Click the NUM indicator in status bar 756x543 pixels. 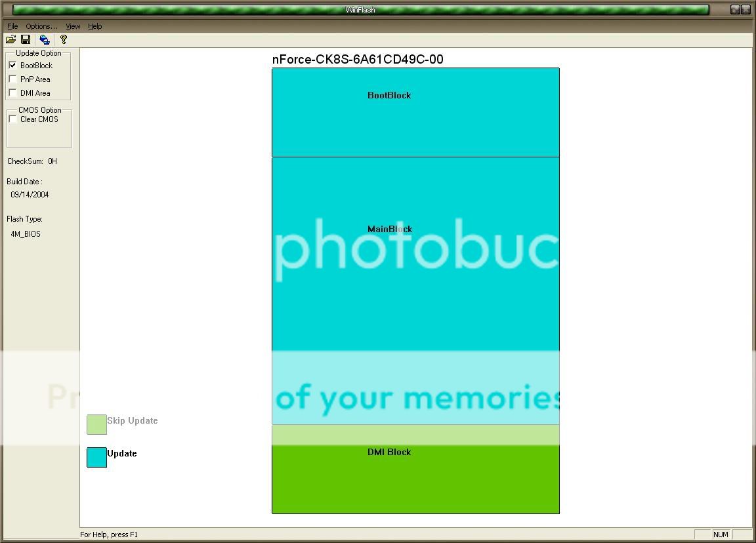[721, 534]
